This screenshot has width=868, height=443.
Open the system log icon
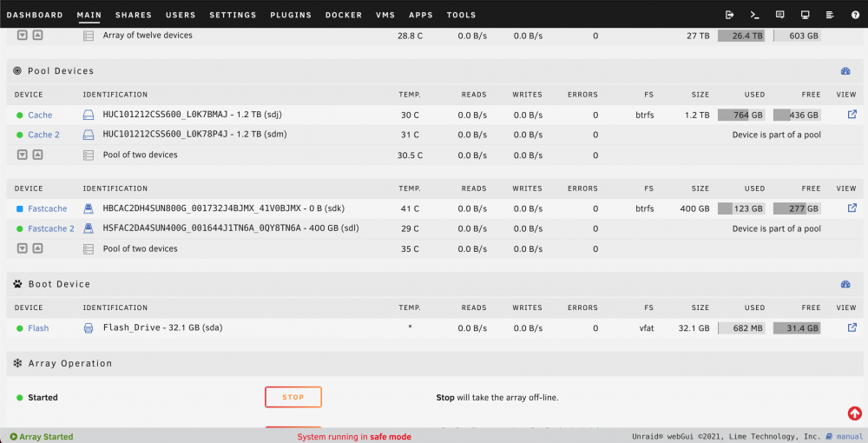coord(830,15)
